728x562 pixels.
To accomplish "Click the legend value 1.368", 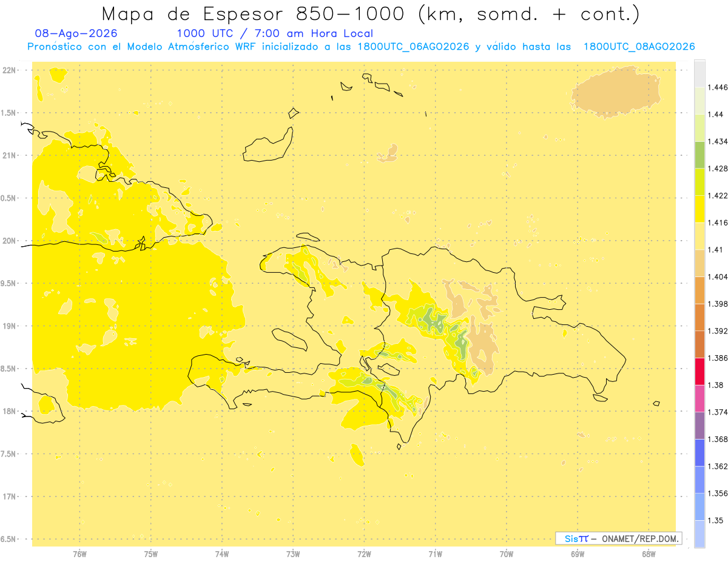I will click(x=717, y=440).
